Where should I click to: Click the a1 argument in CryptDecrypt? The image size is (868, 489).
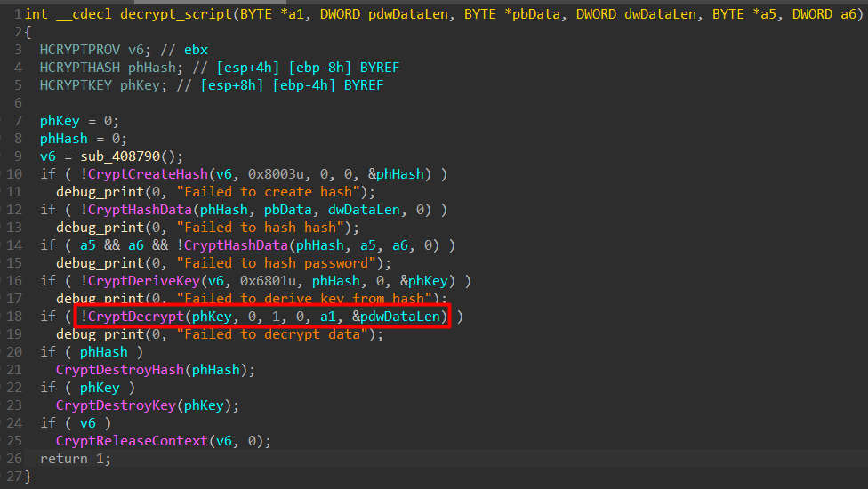point(327,317)
